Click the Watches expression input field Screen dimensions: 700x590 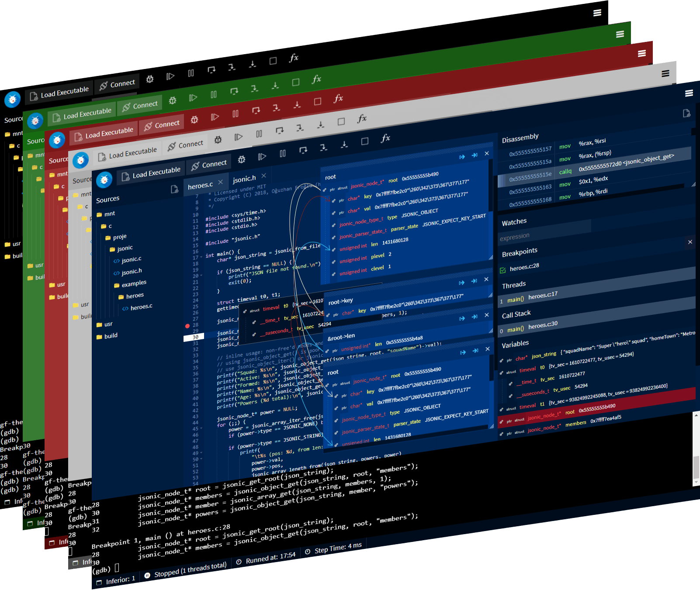point(544,233)
